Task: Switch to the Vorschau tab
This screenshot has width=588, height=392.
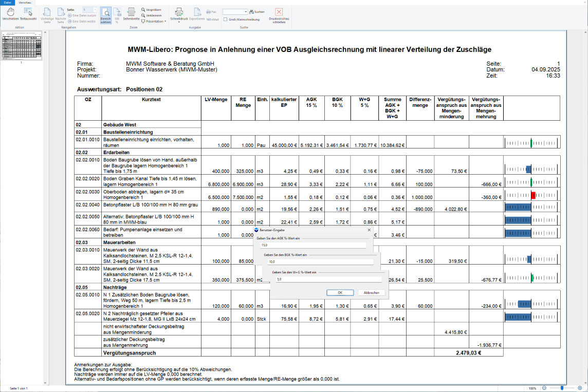Action: click(x=25, y=3)
